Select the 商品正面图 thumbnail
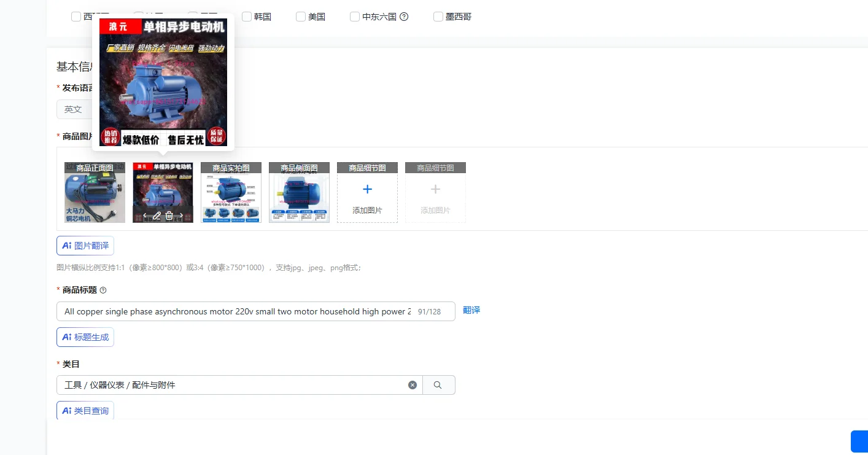The width and height of the screenshot is (868, 455). click(x=95, y=192)
